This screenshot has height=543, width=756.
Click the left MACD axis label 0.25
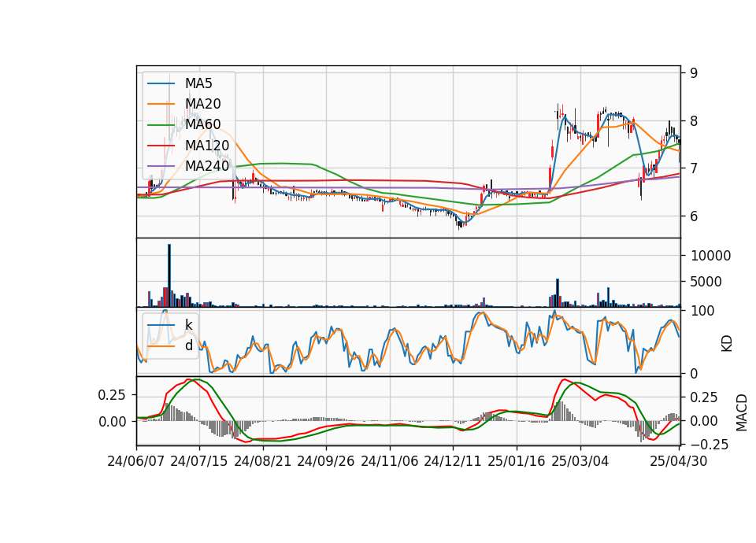(x=112, y=395)
